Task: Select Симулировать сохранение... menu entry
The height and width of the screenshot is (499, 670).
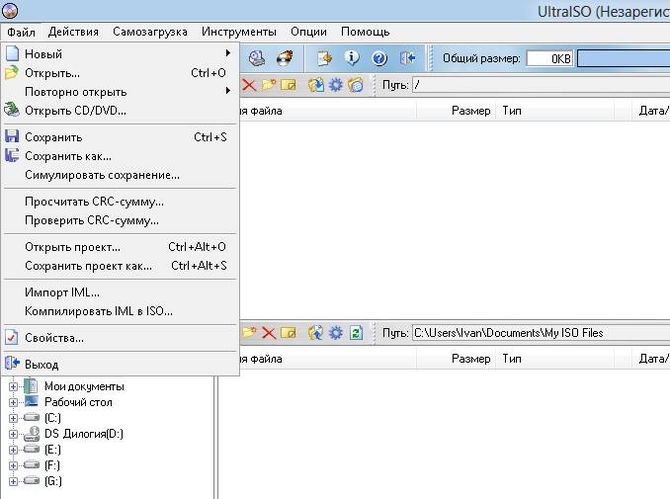Action: click(x=120, y=174)
